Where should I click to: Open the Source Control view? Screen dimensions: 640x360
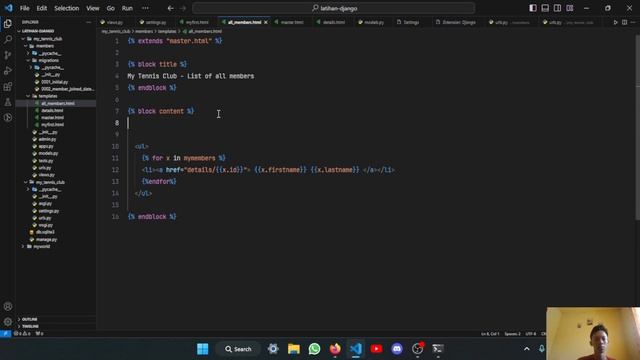tap(8, 55)
